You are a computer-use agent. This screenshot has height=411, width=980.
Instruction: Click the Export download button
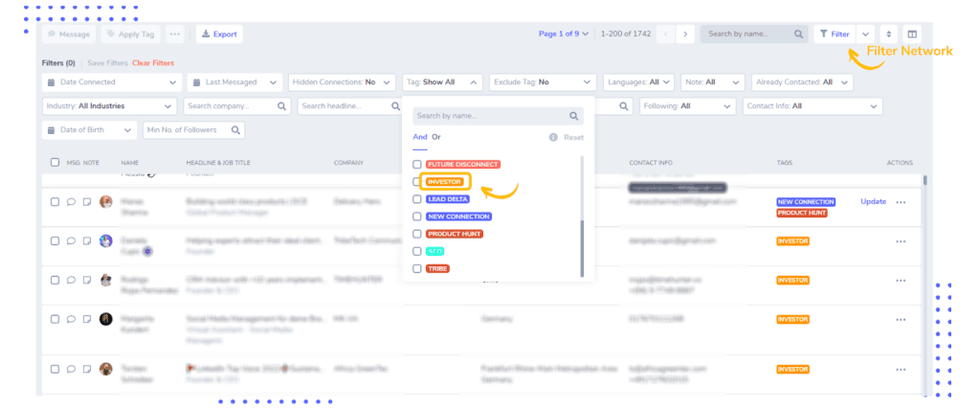(x=219, y=34)
